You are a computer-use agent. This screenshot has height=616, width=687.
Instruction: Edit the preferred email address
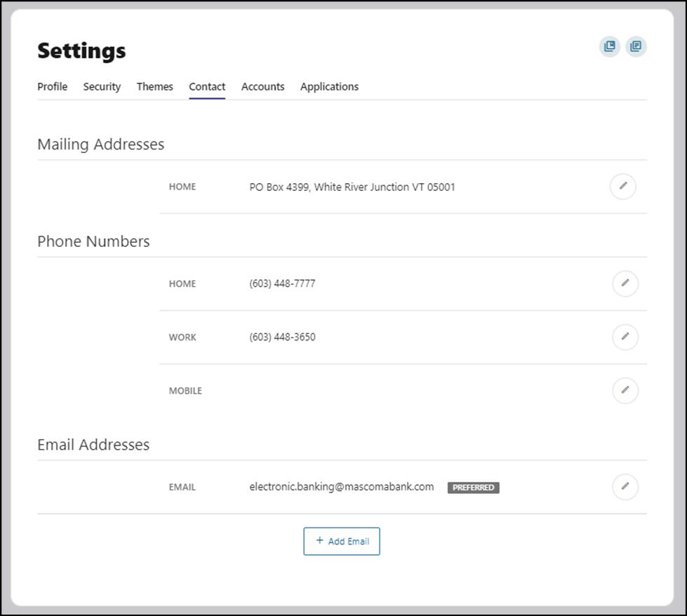pyautogui.click(x=625, y=486)
